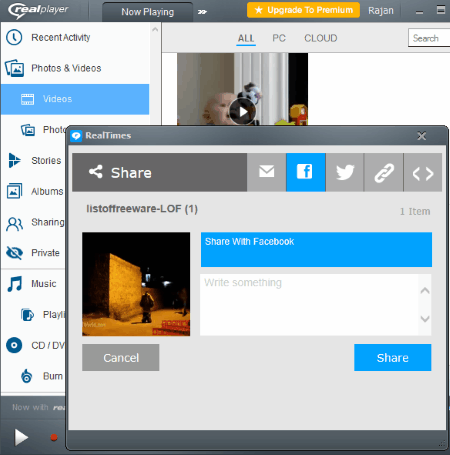The image size is (450, 455).
Task: Start playback with the bottom play button
Action: click(21, 437)
